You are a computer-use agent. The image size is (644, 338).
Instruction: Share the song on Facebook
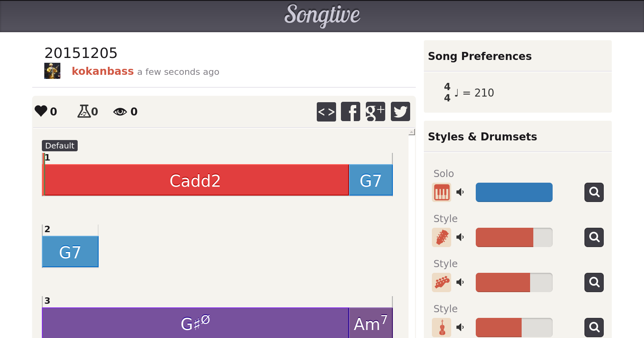pos(351,111)
